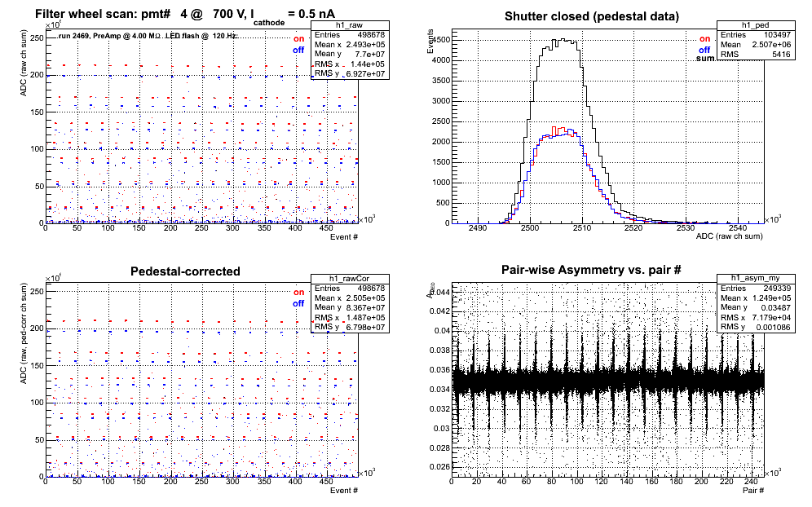Click the 'Pedestal-corrected' plot title
Image resolution: width=812 pixels, height=507 pixels.
(185, 271)
